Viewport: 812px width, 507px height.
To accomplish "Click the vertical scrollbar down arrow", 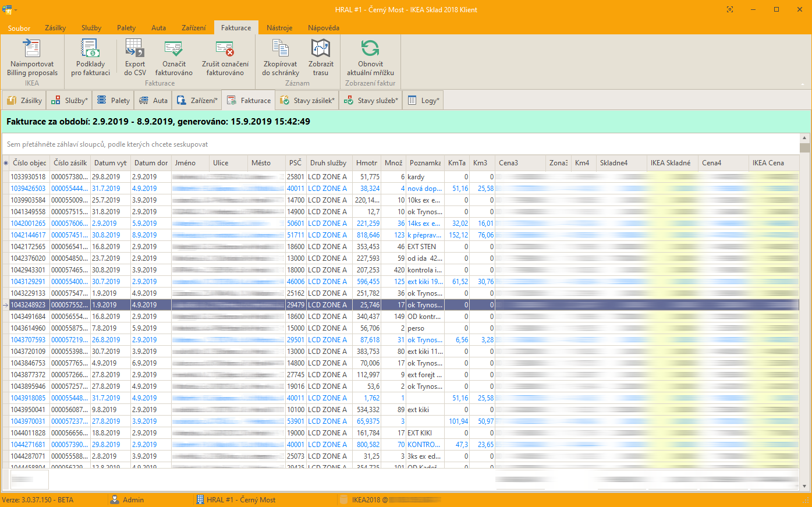I will (805, 486).
